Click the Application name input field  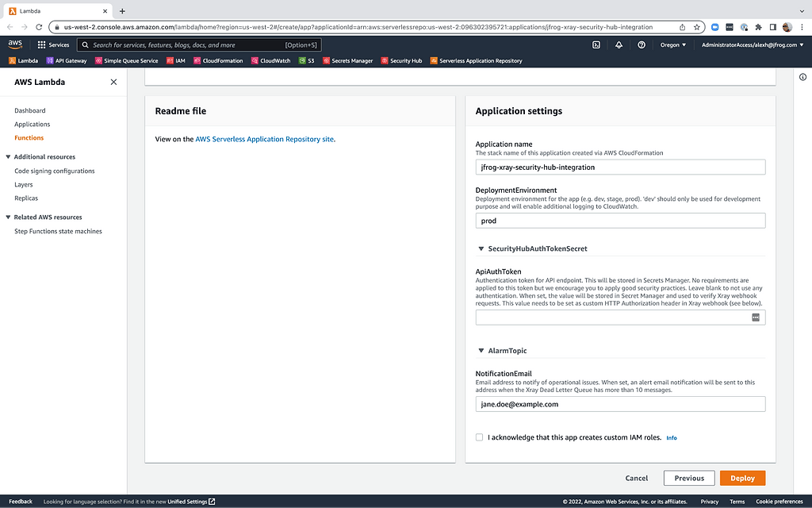pos(620,167)
